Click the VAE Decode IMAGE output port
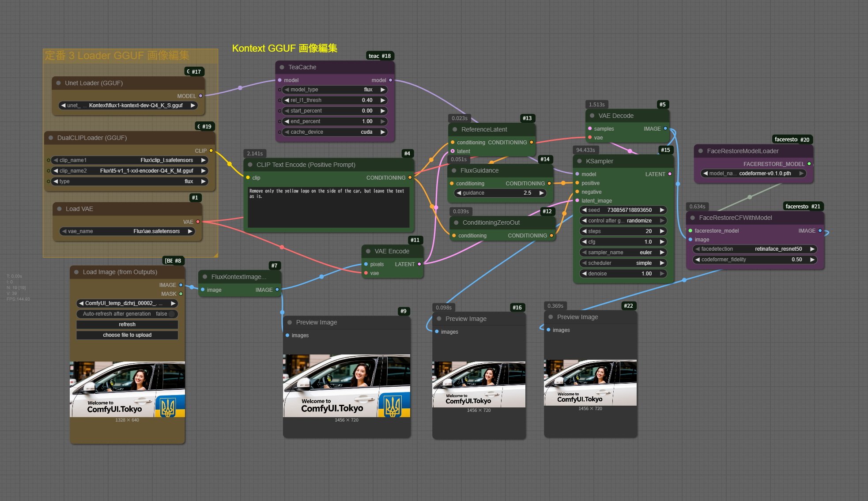The image size is (868, 501). point(665,128)
